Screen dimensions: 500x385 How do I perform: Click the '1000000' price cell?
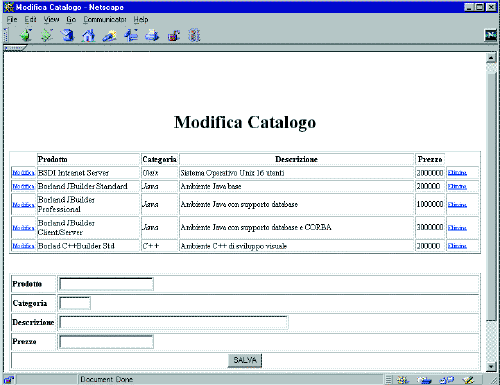[430, 204]
